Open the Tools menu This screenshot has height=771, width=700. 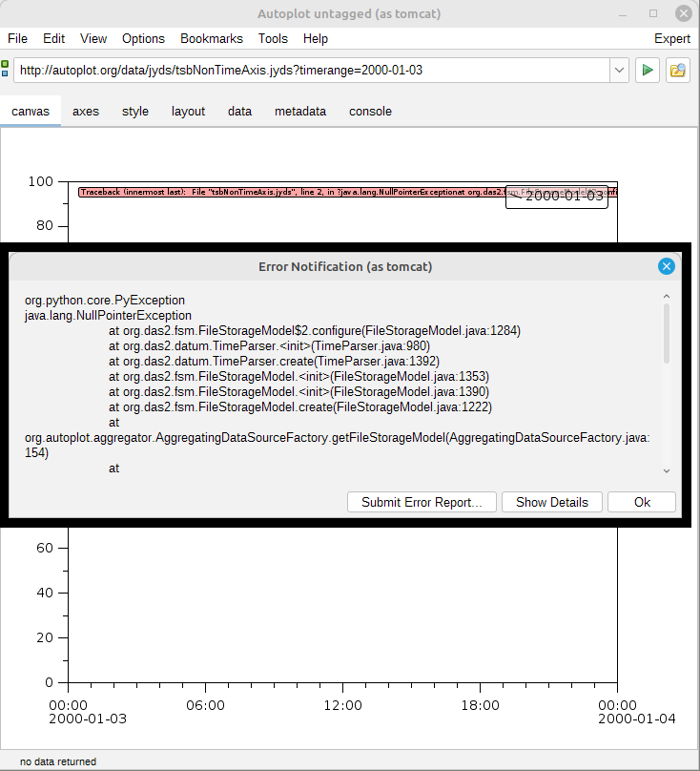273,38
